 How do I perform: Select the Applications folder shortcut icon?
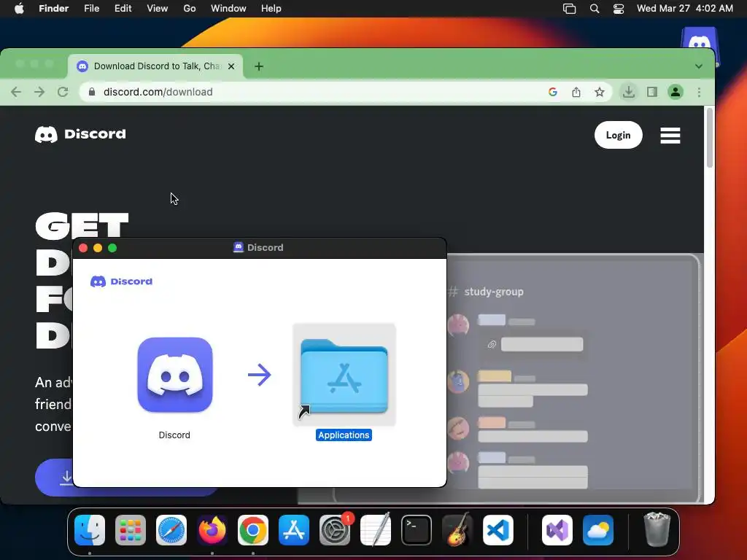(x=344, y=376)
